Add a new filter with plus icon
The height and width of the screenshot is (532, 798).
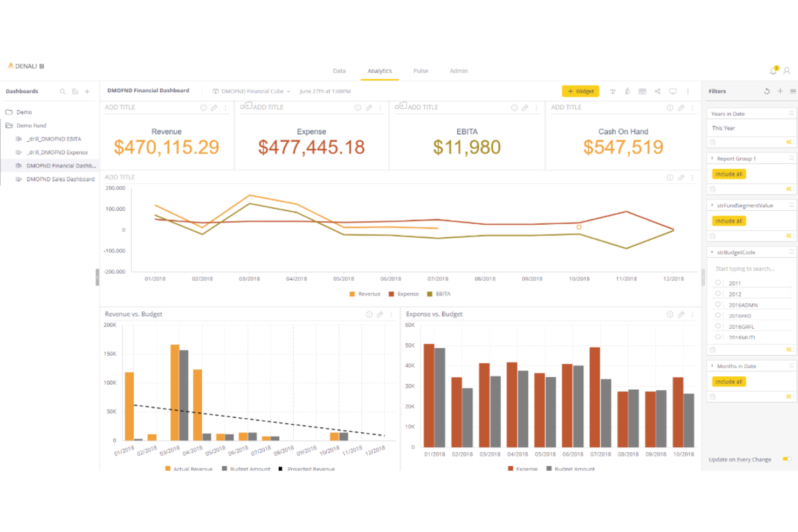coord(780,91)
